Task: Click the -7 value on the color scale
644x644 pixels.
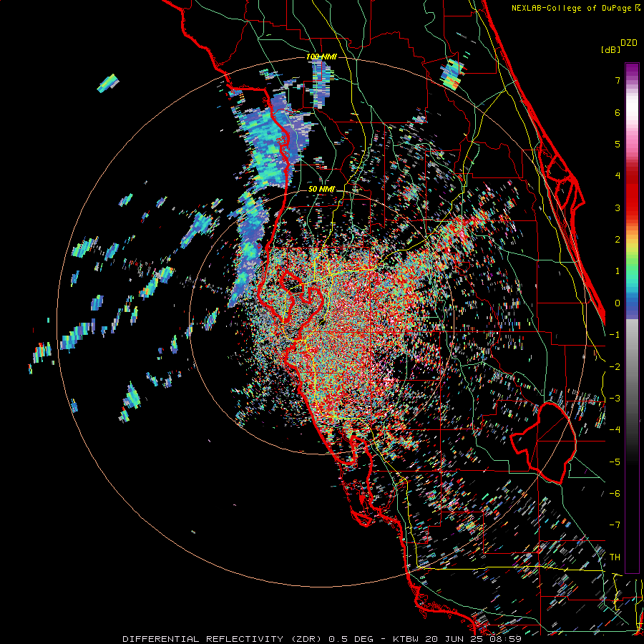Action: (615, 525)
